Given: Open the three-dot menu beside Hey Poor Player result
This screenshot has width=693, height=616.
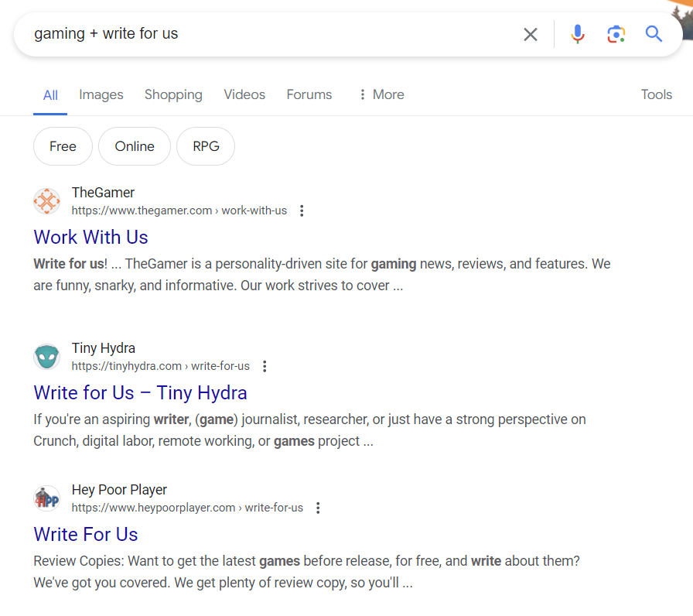Looking at the screenshot, I should point(318,507).
